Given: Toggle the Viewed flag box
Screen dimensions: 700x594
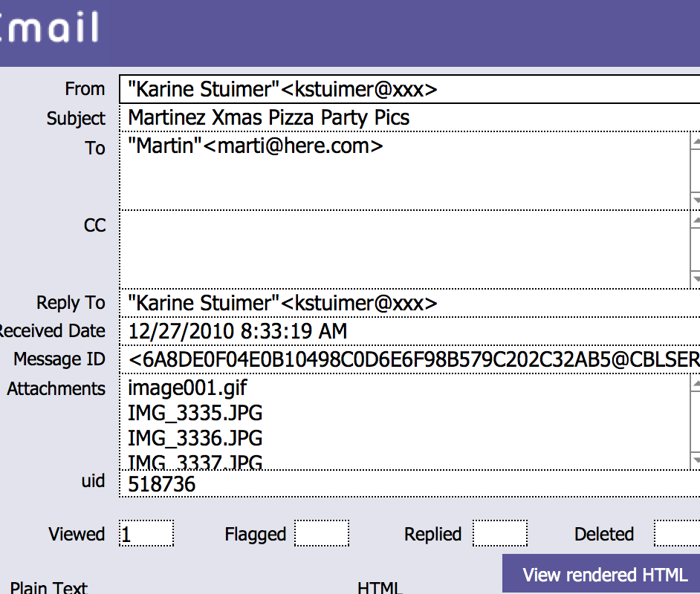Looking at the screenshot, I should (146, 533).
